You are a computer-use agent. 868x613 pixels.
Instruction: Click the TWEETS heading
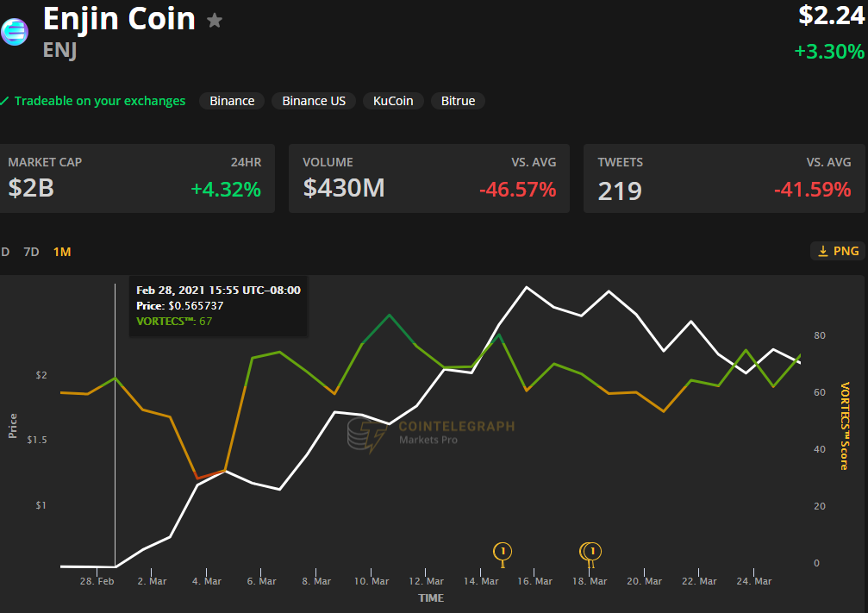click(x=621, y=162)
